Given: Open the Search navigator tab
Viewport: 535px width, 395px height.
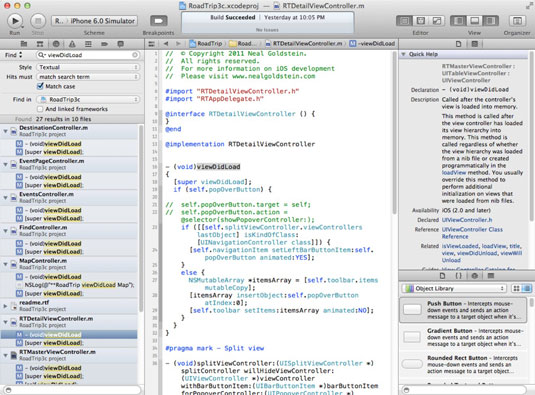Looking at the screenshot, I should coord(56,44).
